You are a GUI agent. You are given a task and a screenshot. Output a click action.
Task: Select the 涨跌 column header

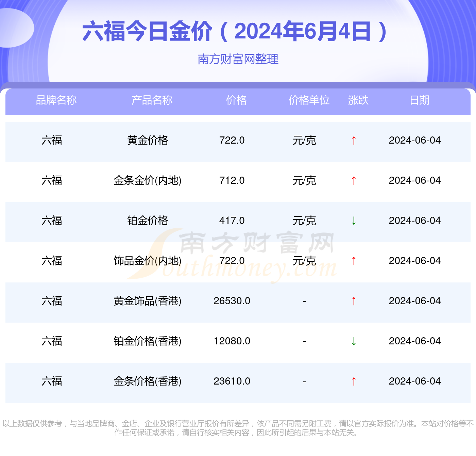tap(358, 100)
